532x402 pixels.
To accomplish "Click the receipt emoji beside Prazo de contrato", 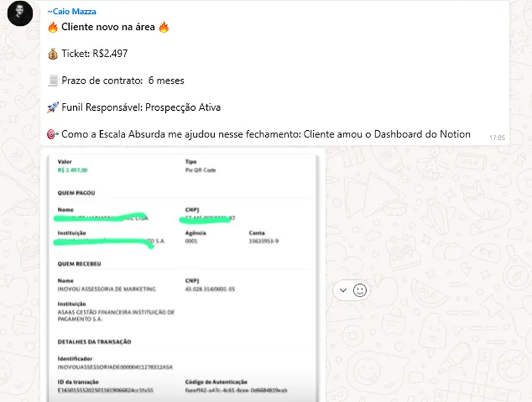I will pos(53,81).
